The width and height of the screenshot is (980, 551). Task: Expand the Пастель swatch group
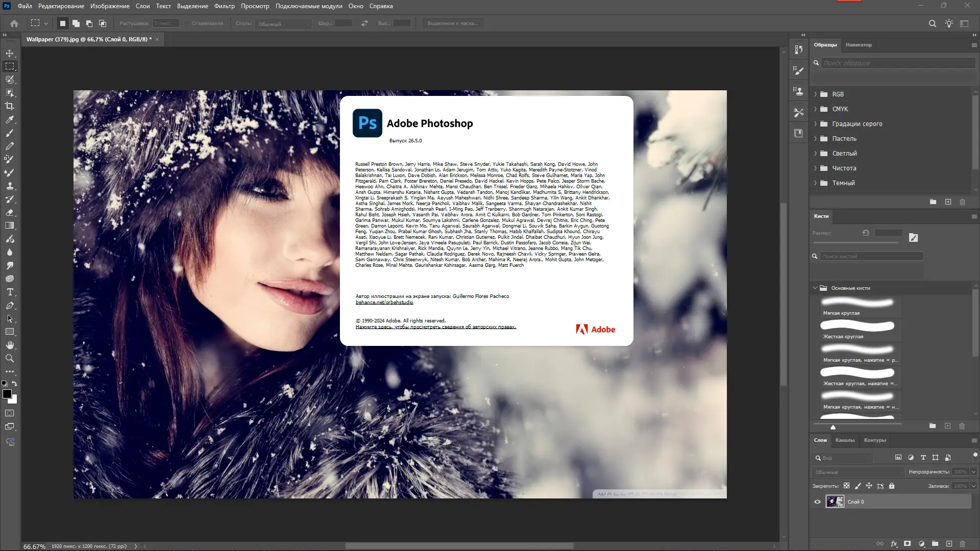click(815, 139)
